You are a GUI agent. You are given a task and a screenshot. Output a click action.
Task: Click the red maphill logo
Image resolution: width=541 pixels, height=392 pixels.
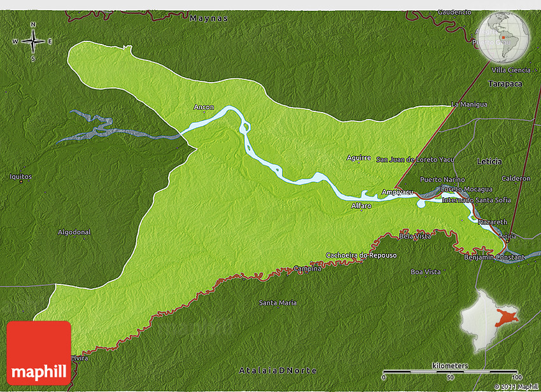[39, 353]
